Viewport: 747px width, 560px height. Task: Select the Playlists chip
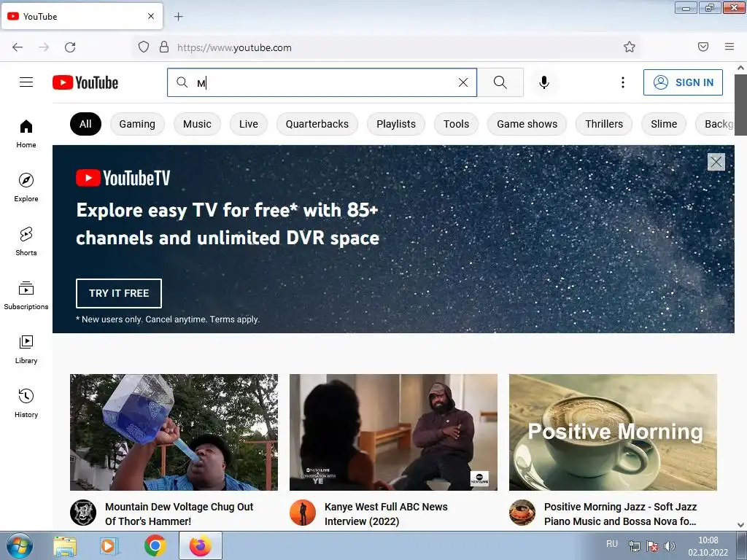pyautogui.click(x=396, y=124)
